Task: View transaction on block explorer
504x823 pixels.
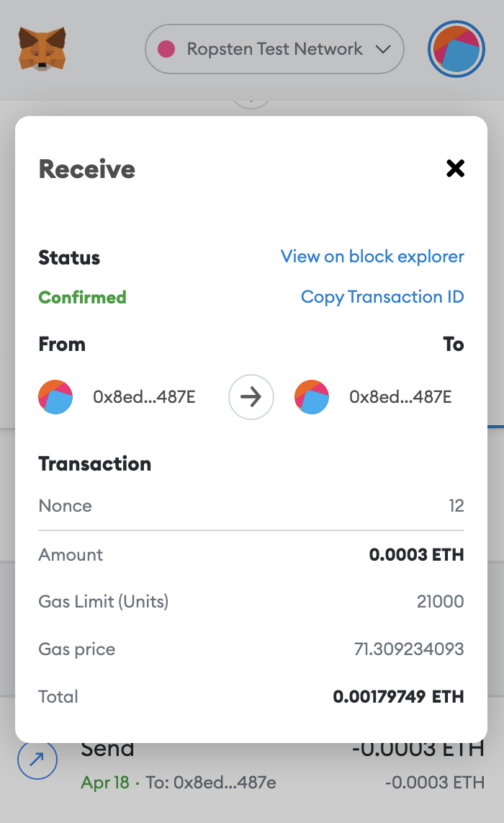Action: 372,257
